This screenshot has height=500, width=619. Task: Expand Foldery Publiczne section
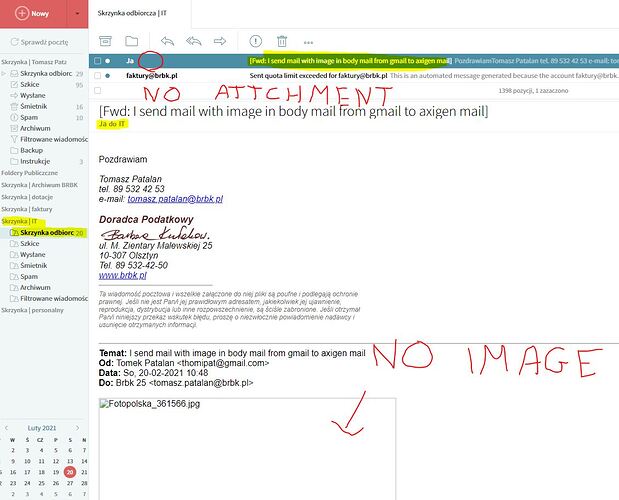point(30,173)
